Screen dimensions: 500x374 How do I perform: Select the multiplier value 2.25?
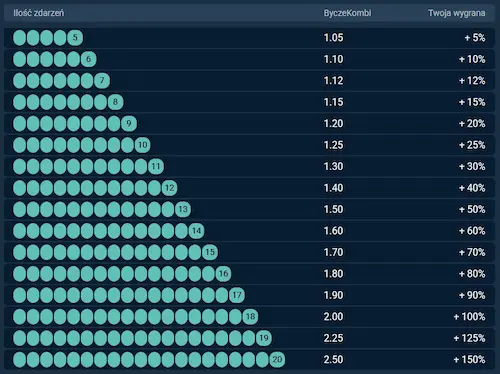[333, 338]
